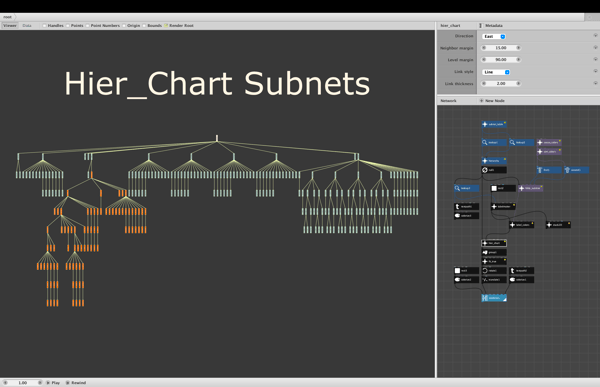The height and width of the screenshot is (387, 600).
Task: Click the Link thickness 2.00 field
Action: 501,83
